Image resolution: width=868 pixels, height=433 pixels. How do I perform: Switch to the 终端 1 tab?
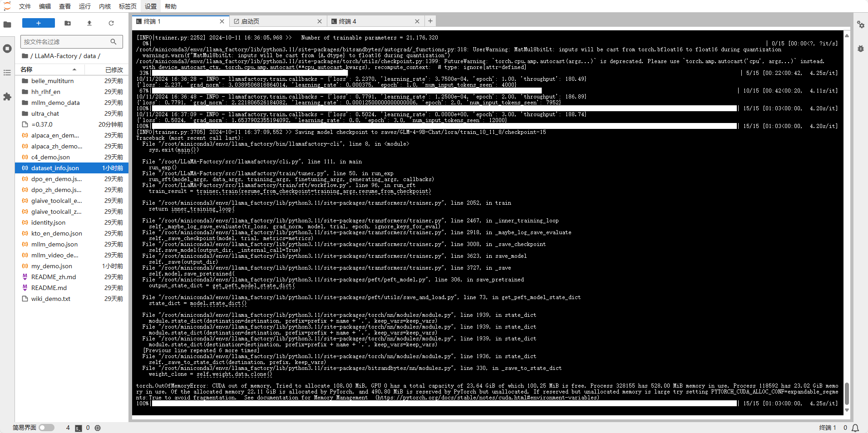click(180, 21)
